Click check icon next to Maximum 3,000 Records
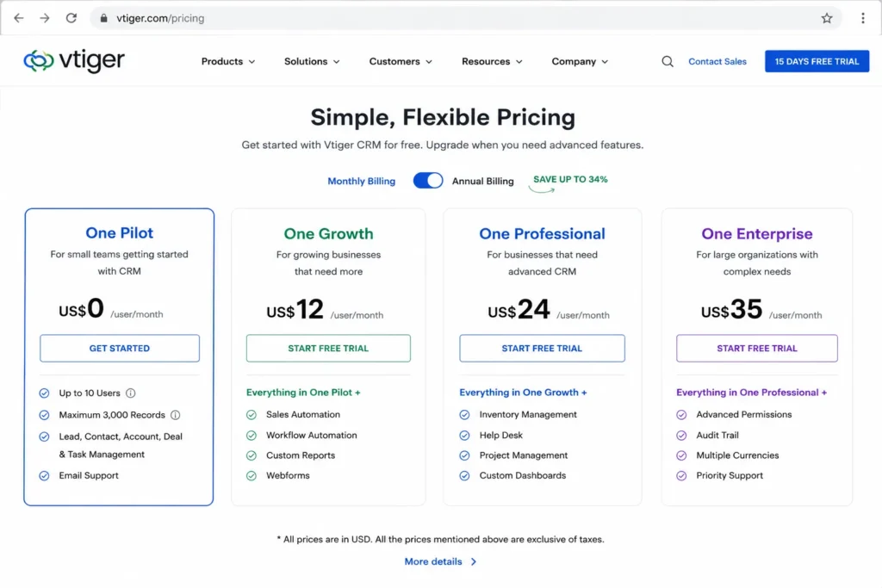 tap(44, 415)
